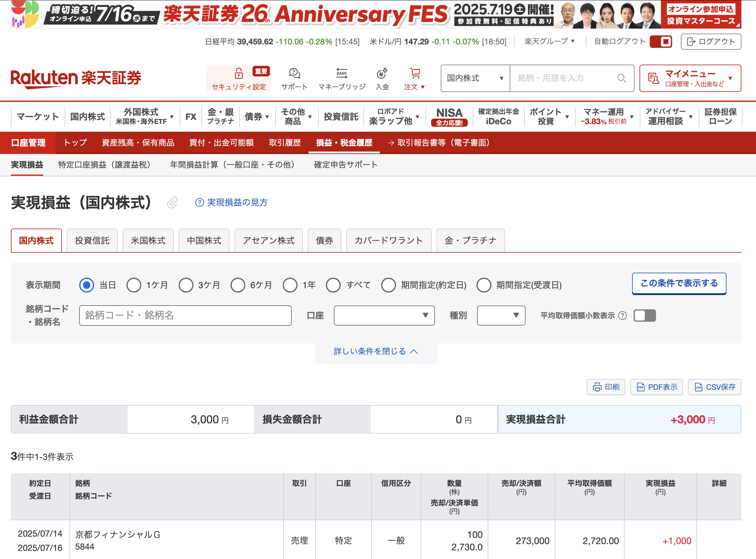Click the +1,000 realized profit cell

[677, 541]
